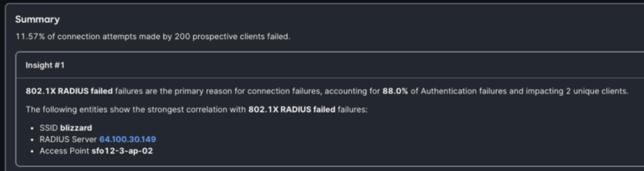Open the RADIUS Server 64.100.30.149 link
The height and width of the screenshot is (171, 644).
pyautogui.click(x=127, y=139)
